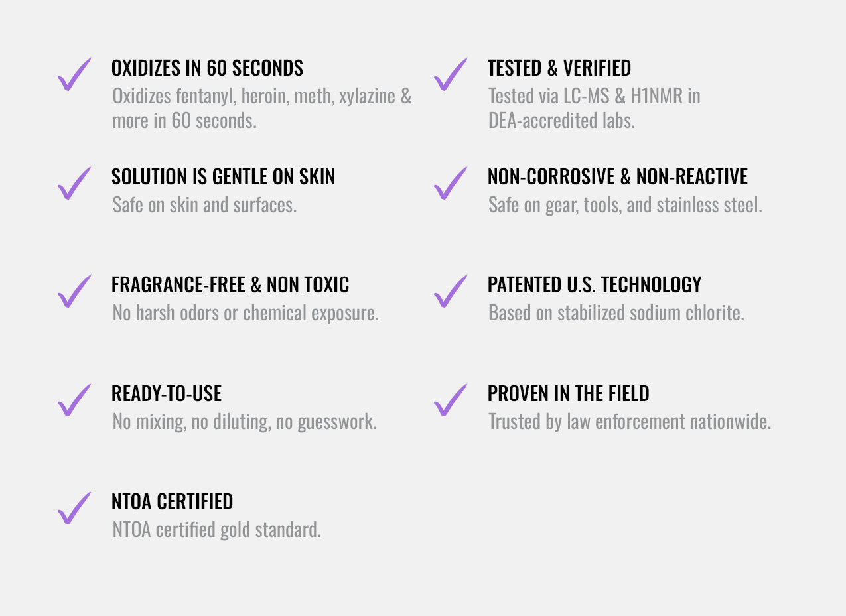
Task: Click 'Safe on gear, tools, and stainless steel' text
Action: pyautogui.click(x=625, y=205)
